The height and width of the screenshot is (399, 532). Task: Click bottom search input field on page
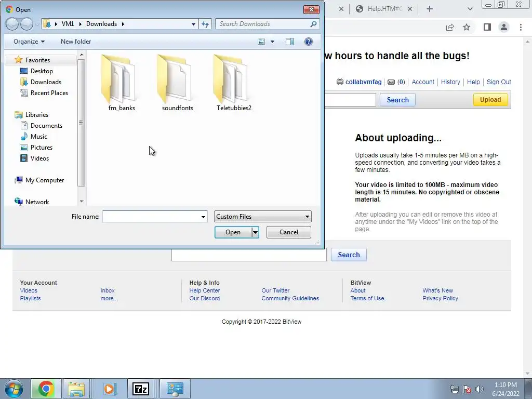pos(249,255)
